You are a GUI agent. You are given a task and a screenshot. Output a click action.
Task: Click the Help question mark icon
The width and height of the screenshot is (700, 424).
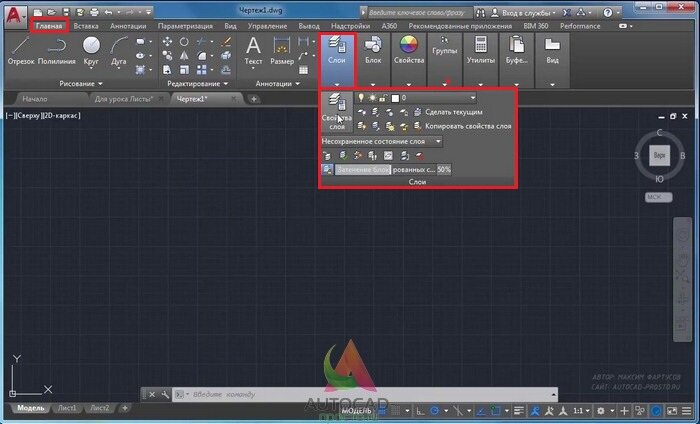pyautogui.click(x=608, y=12)
